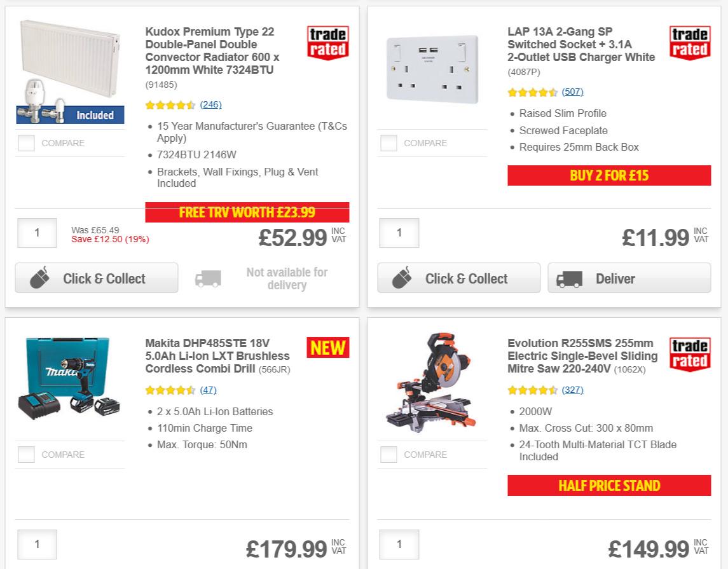Click the mouse icon on socket's Click & Collect
The height and width of the screenshot is (569, 728).
click(x=403, y=278)
